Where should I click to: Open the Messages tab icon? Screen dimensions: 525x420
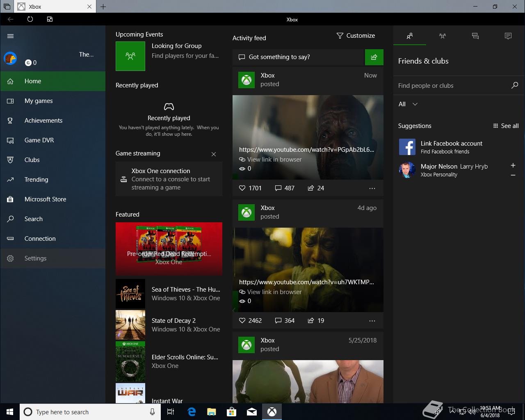tap(475, 36)
